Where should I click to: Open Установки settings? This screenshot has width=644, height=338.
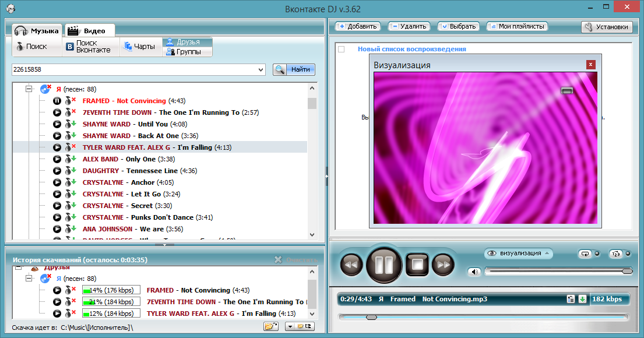607,27
